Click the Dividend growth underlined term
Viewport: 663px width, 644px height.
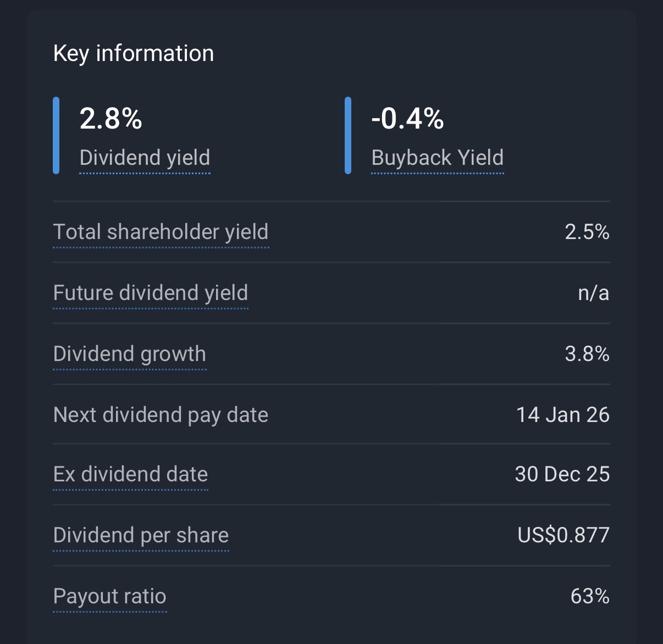(x=129, y=354)
